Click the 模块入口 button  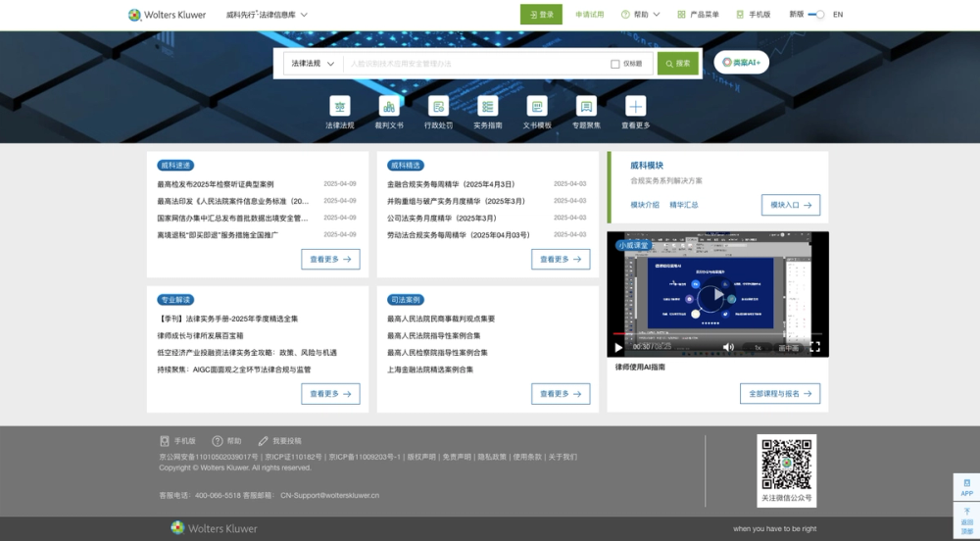coord(791,205)
